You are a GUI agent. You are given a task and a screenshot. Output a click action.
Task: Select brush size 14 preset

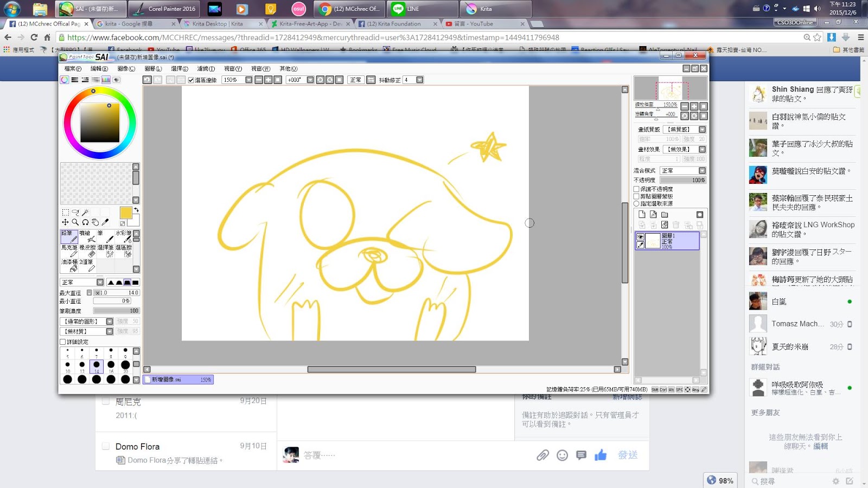pyautogui.click(x=97, y=366)
